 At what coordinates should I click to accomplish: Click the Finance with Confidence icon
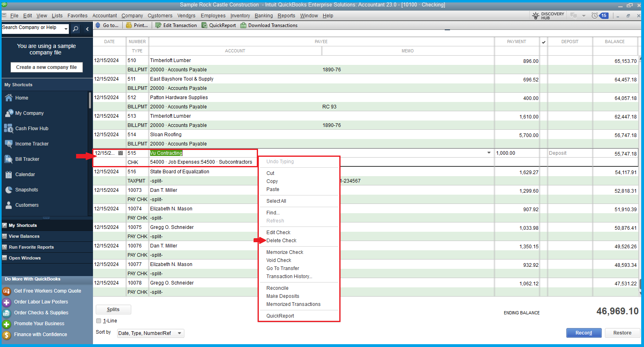click(x=6, y=335)
